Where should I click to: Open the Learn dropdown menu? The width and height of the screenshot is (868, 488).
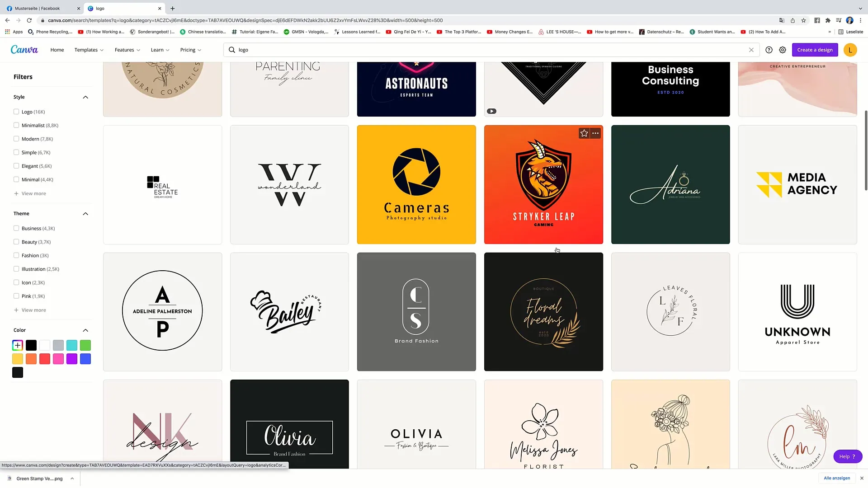pyautogui.click(x=160, y=50)
